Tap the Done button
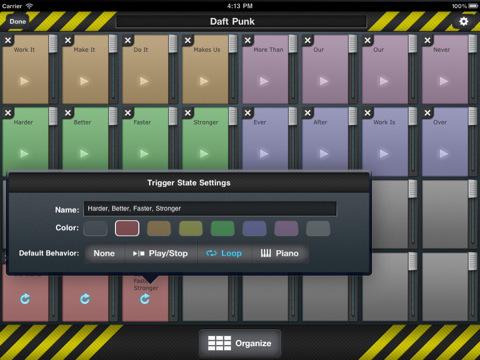The width and height of the screenshot is (480, 360). tap(18, 22)
